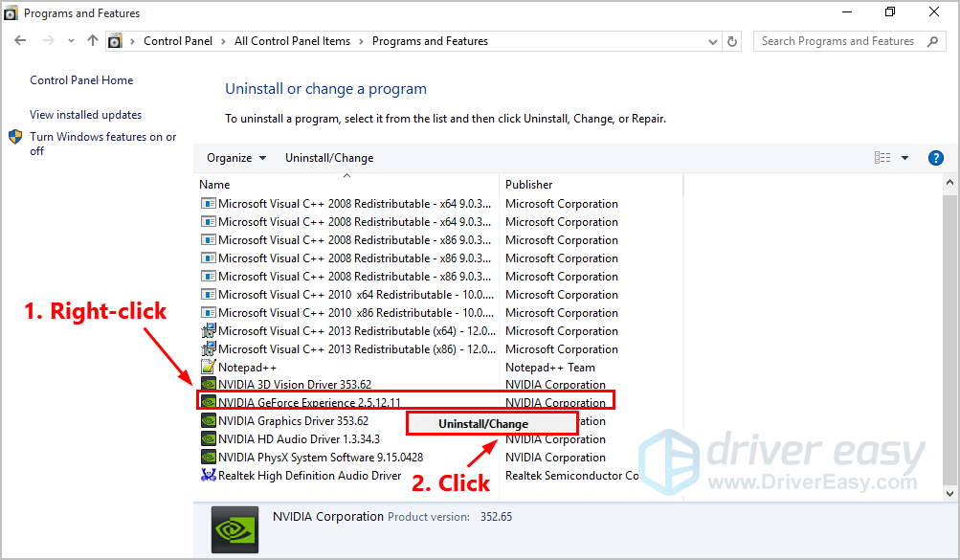Refresh the Programs and Features list

click(x=731, y=41)
